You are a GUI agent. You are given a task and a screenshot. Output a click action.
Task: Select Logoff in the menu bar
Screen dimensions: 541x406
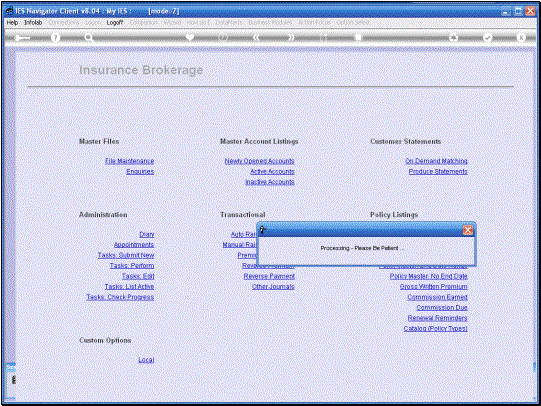point(115,22)
